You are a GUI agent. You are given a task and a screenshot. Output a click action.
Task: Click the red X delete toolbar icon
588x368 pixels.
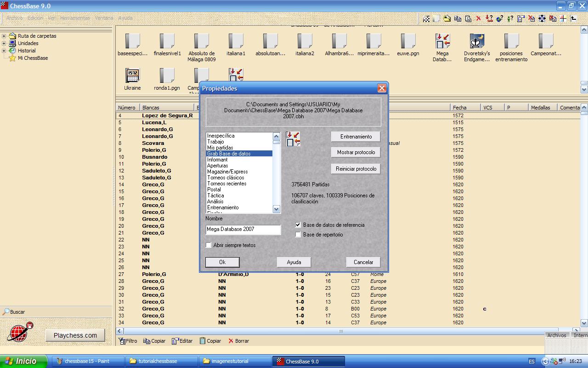coord(478,19)
